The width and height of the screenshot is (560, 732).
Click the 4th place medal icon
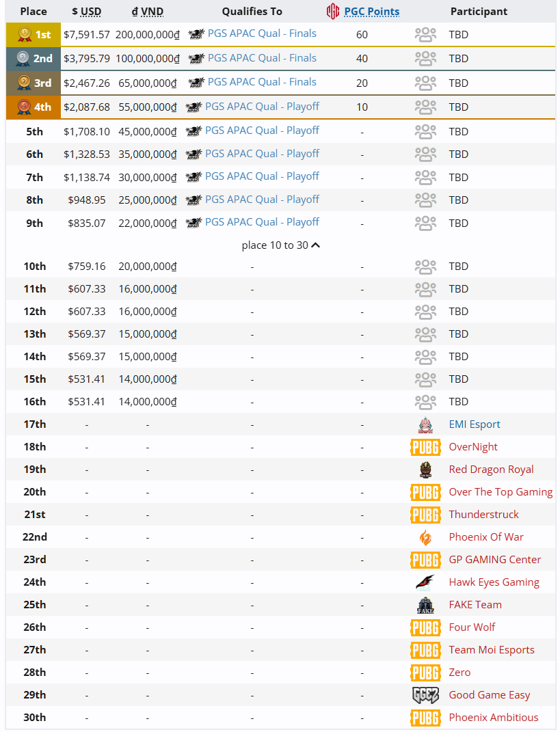pyautogui.click(x=24, y=107)
